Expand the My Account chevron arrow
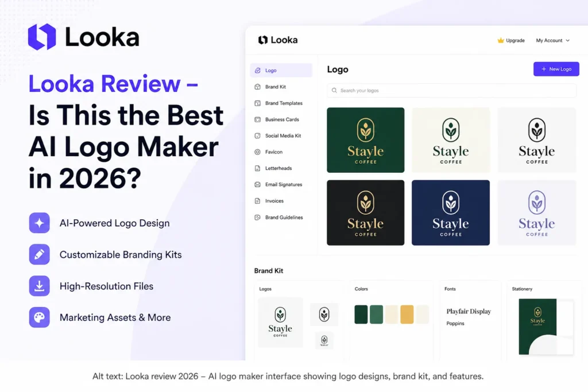The width and height of the screenshot is (588, 392). pyautogui.click(x=568, y=41)
